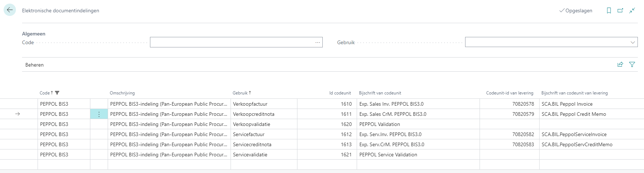Click Exp. Serv.CrM. PEPPOL BIS3.0 cell
The width and height of the screenshot is (644, 173).
[418, 144]
